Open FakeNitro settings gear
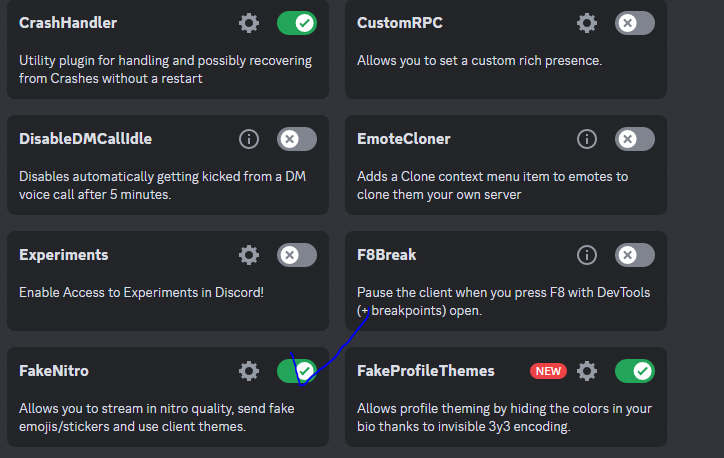 click(249, 371)
